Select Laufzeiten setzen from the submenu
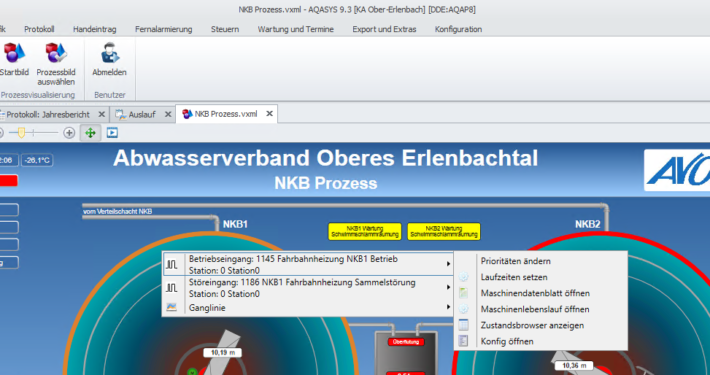This screenshot has height=375, width=710. (x=514, y=277)
